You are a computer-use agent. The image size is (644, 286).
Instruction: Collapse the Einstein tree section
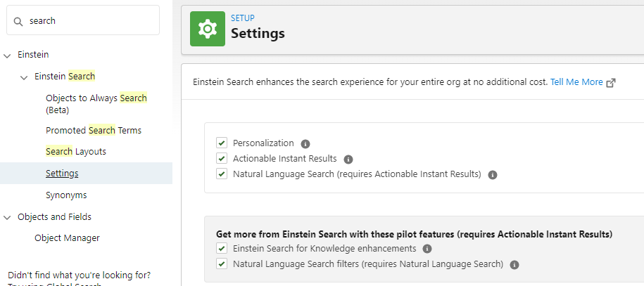pyautogui.click(x=8, y=55)
